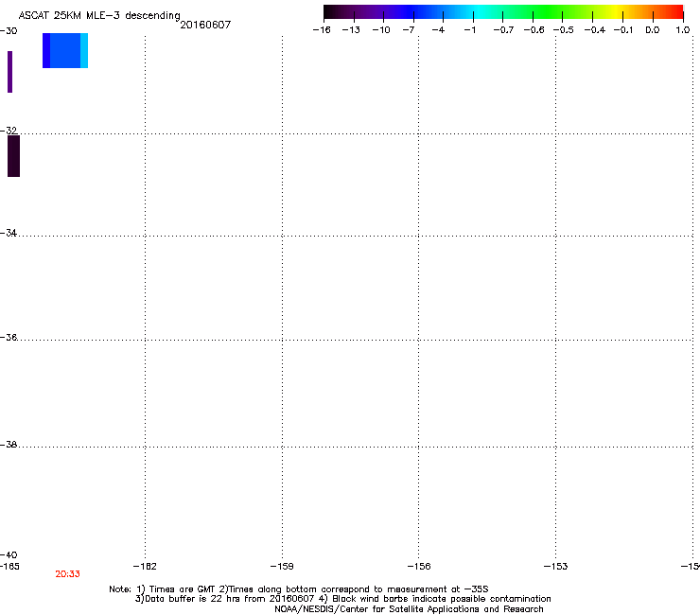The width and height of the screenshot is (700, 615).
Task: Click the thin purple strip near left edge
Action: [x=10, y=72]
